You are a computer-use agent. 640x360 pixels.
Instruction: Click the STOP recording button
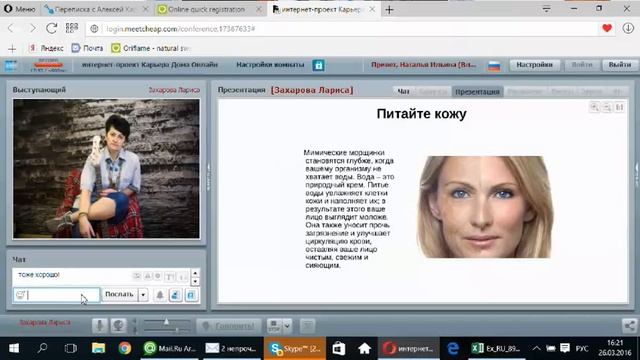[275, 325]
